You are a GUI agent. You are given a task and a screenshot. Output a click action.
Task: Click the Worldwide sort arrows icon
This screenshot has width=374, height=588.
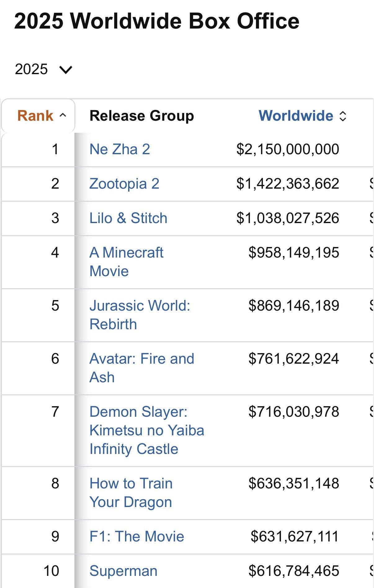(x=343, y=116)
